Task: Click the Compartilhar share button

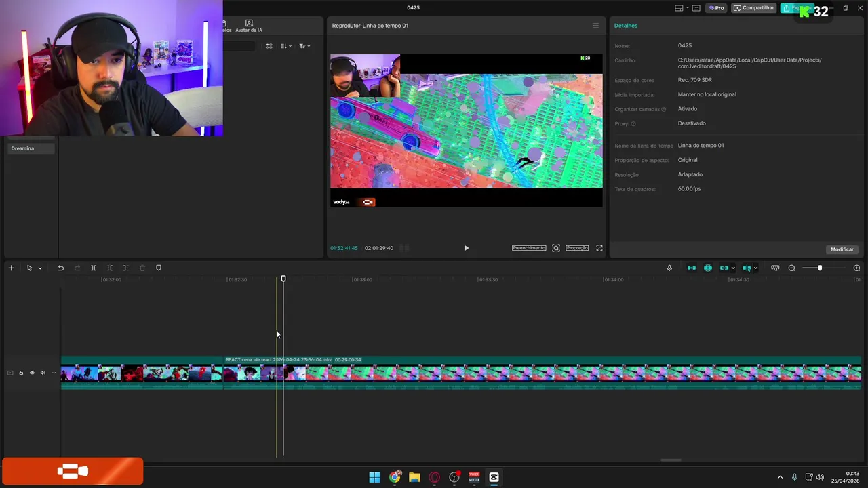Action: coord(754,8)
